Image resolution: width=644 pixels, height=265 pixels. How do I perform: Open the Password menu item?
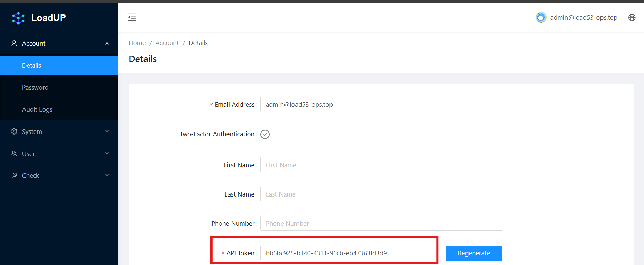[35, 88]
